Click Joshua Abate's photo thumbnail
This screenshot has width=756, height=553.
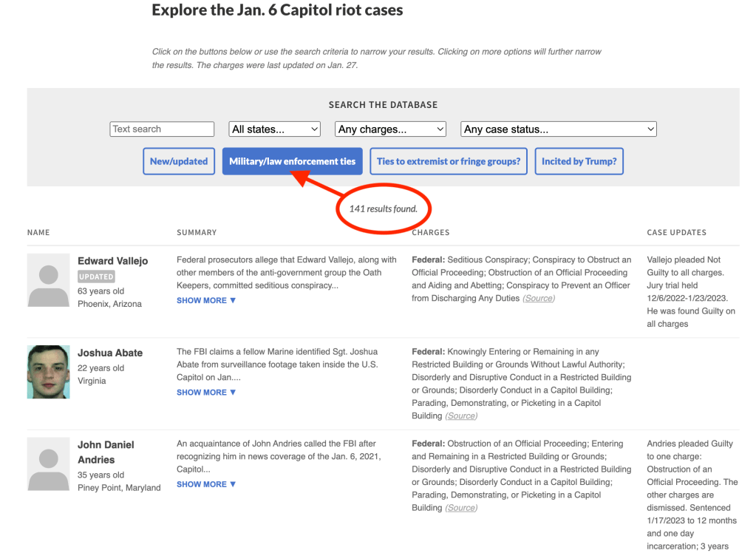pyautogui.click(x=49, y=372)
